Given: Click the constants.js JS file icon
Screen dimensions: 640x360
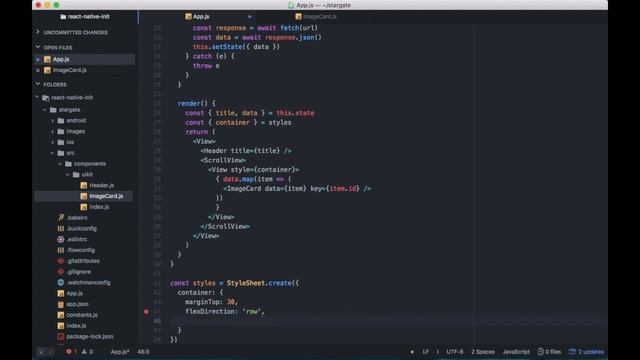Looking at the screenshot, I should tap(61, 315).
